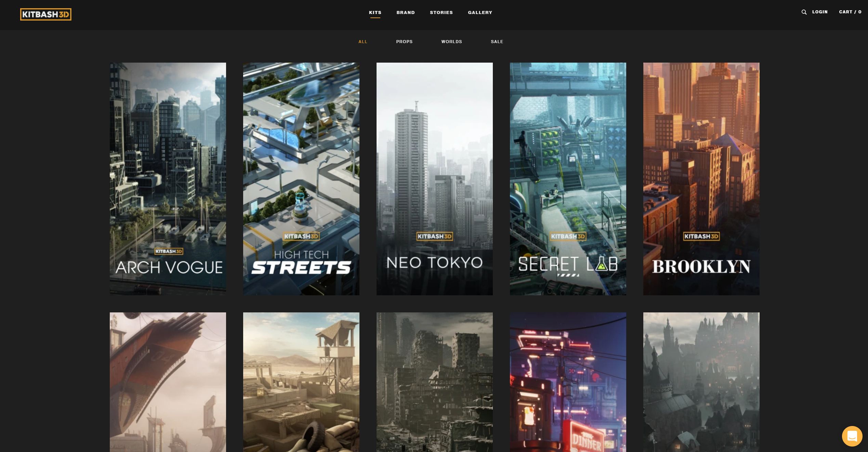Open the search magnifier icon
Viewport: 868px width, 452px height.
(804, 12)
